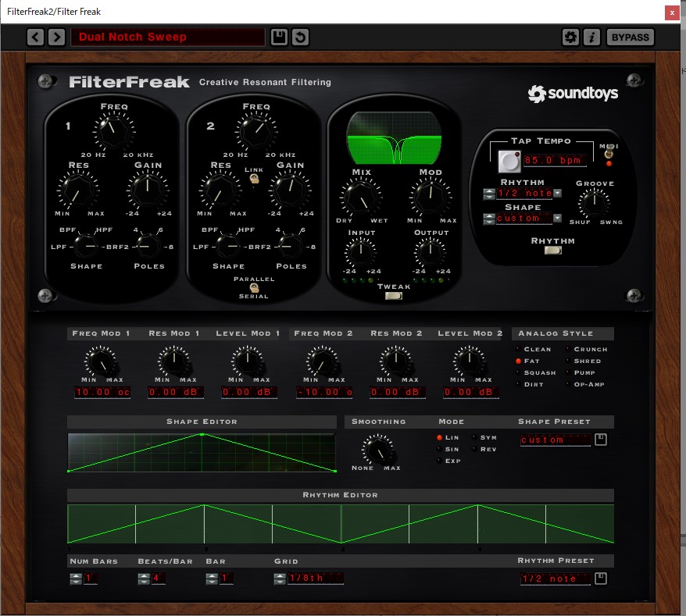Enable the Sym shape mode option
This screenshot has width=686, height=616.
(x=484, y=438)
